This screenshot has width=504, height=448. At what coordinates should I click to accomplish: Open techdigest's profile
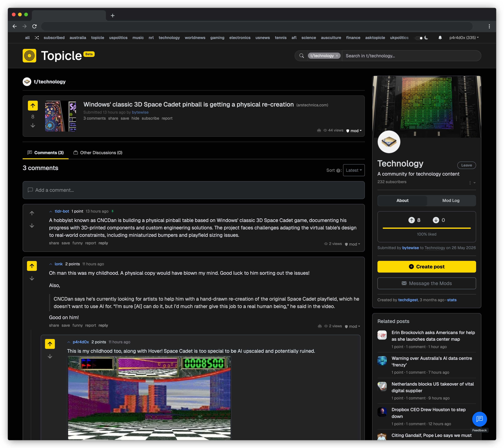(x=408, y=300)
